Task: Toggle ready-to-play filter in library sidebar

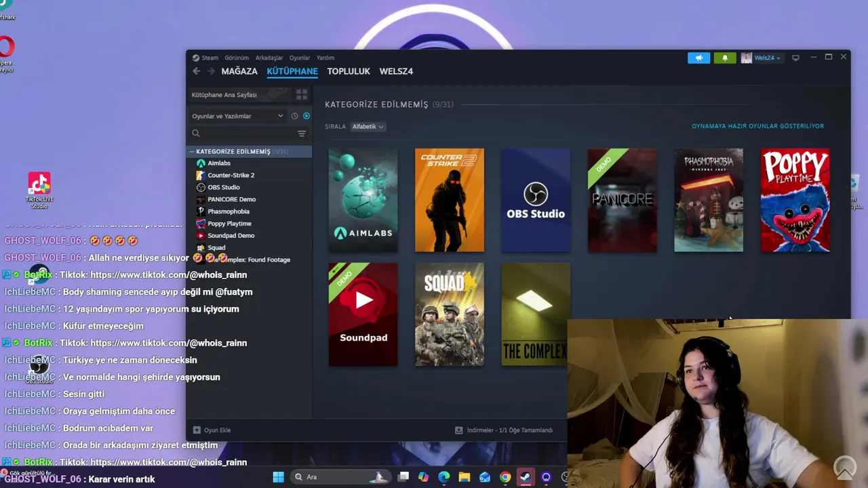Action: [307, 116]
